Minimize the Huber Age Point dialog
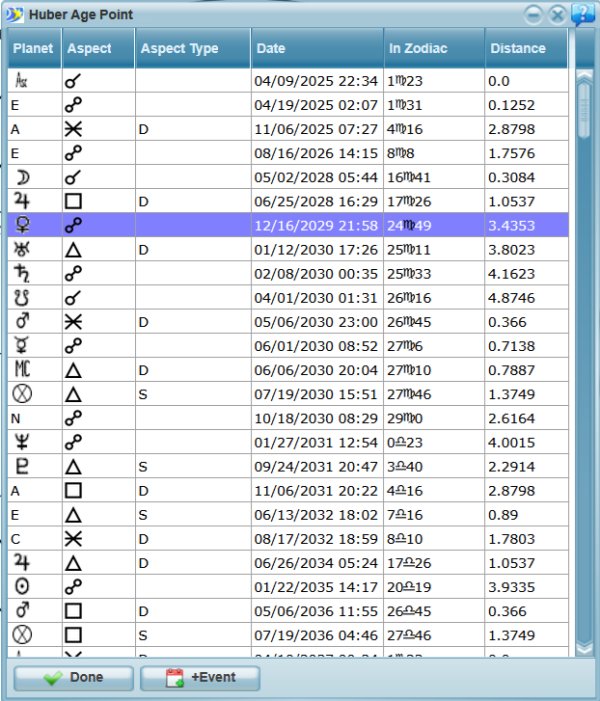Screen dimensions: 600x701 click(x=534, y=14)
